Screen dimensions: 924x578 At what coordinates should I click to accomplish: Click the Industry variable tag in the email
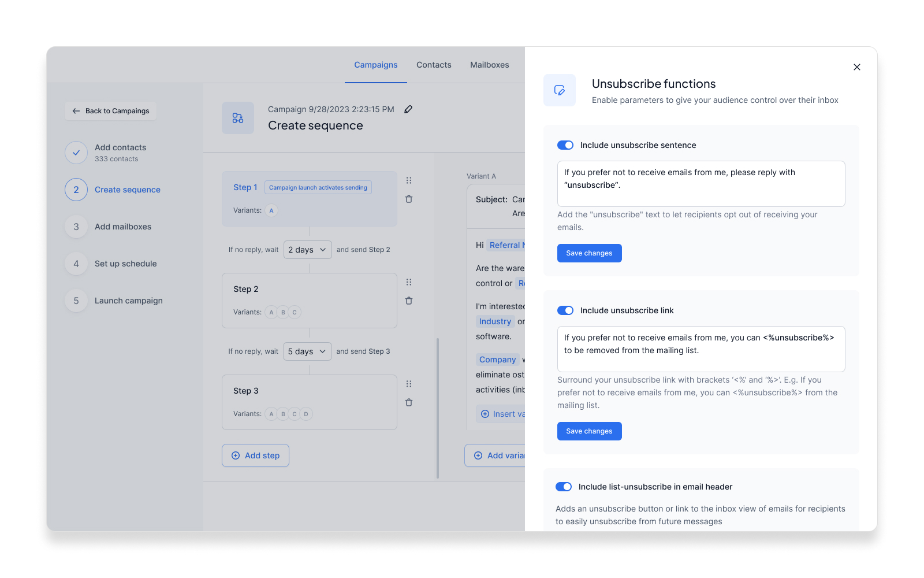pos(495,321)
